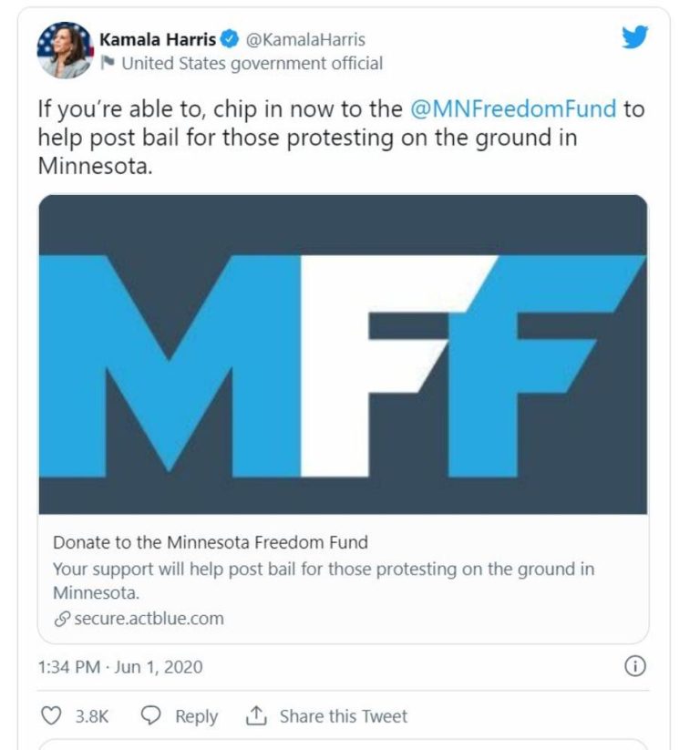The image size is (700, 750).
Task: Open the "Kamala Harris" display name link
Action: tap(157, 40)
